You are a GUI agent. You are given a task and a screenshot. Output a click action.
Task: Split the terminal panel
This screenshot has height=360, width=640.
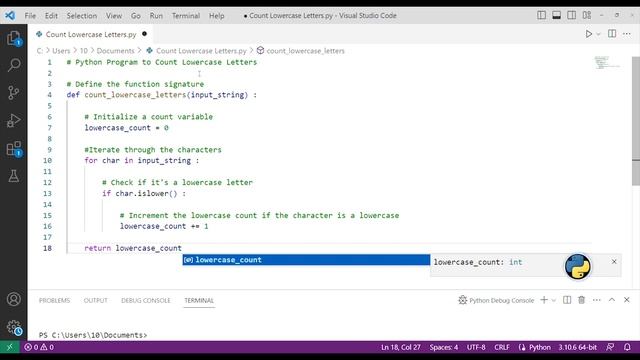pyautogui.click(x=567, y=300)
